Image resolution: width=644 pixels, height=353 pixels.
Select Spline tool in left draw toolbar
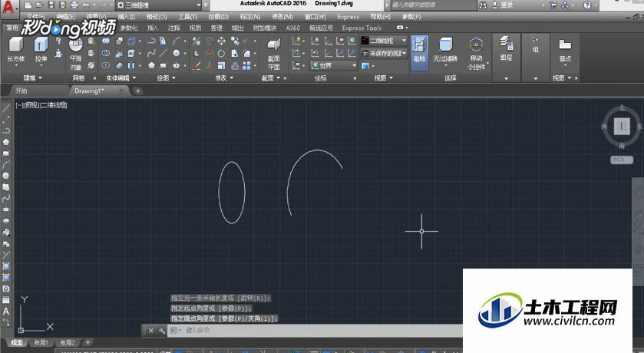coord(6,198)
